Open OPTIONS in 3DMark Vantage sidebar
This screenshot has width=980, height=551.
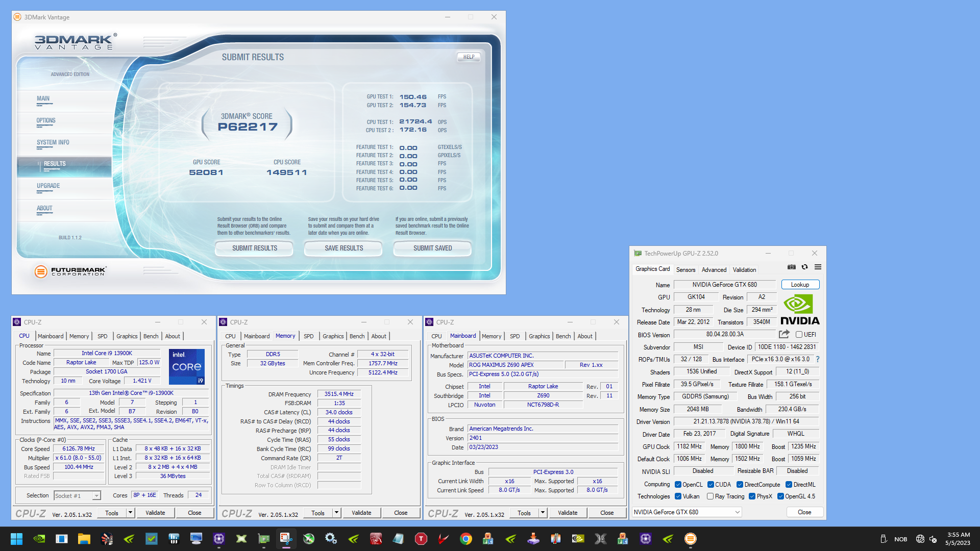[x=46, y=121]
